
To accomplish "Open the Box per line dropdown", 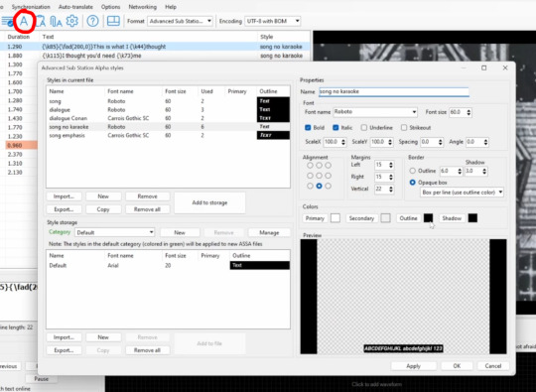I will coord(462,193).
